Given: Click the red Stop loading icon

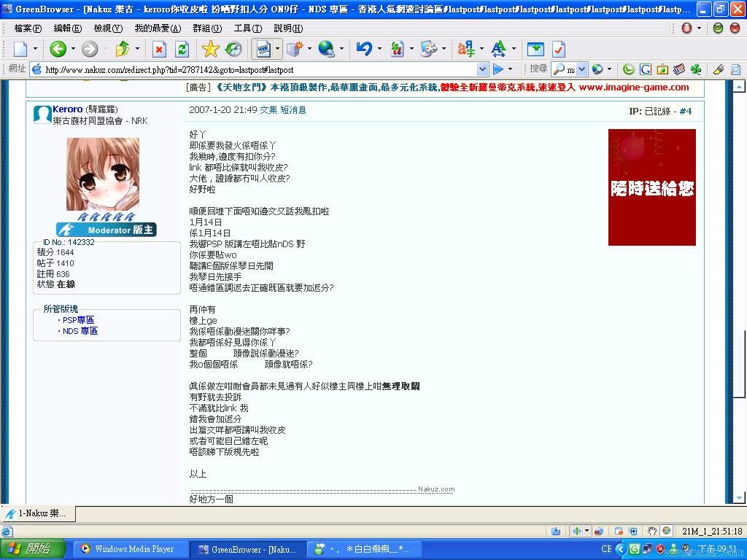Looking at the screenshot, I should 159,49.
